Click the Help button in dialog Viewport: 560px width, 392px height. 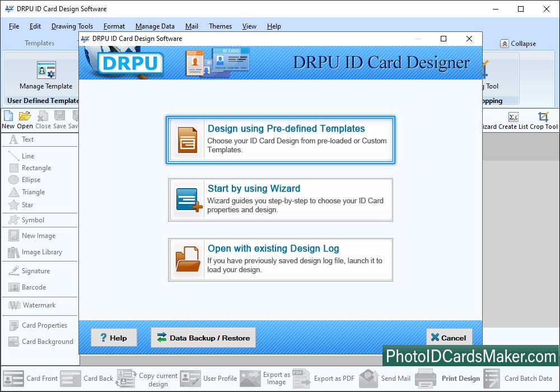point(114,338)
